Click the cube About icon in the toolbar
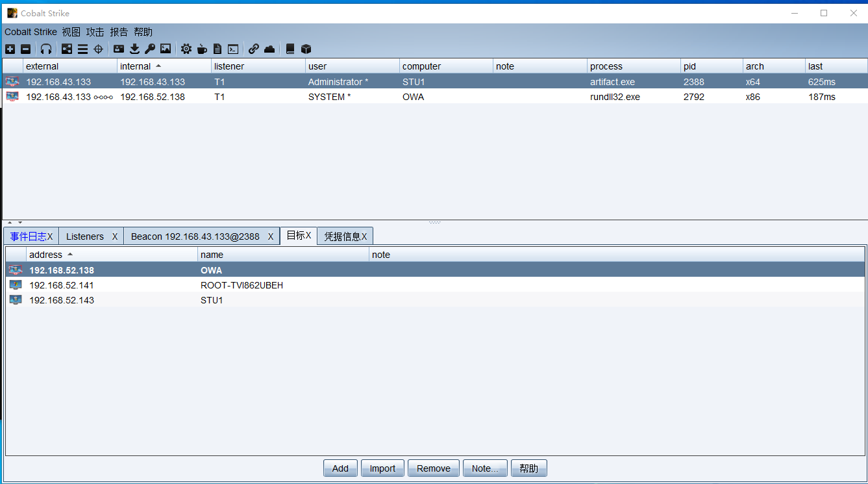The image size is (868, 484). click(x=306, y=49)
